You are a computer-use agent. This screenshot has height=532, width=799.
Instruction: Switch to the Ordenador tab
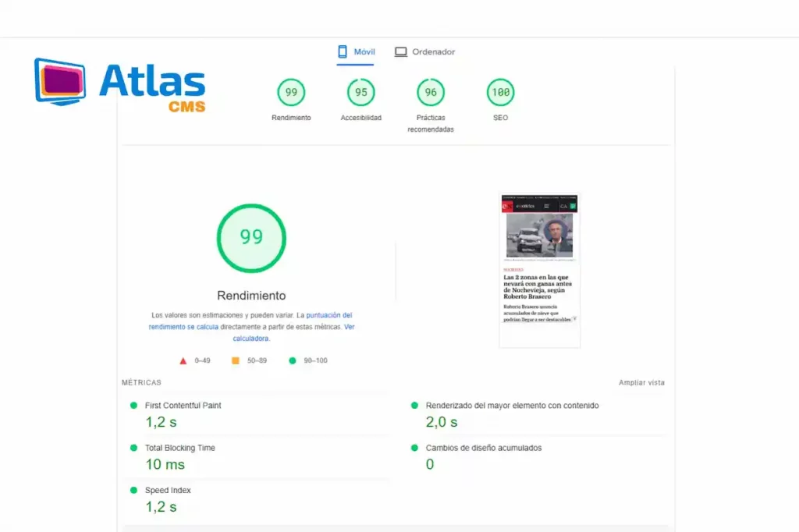coord(424,52)
